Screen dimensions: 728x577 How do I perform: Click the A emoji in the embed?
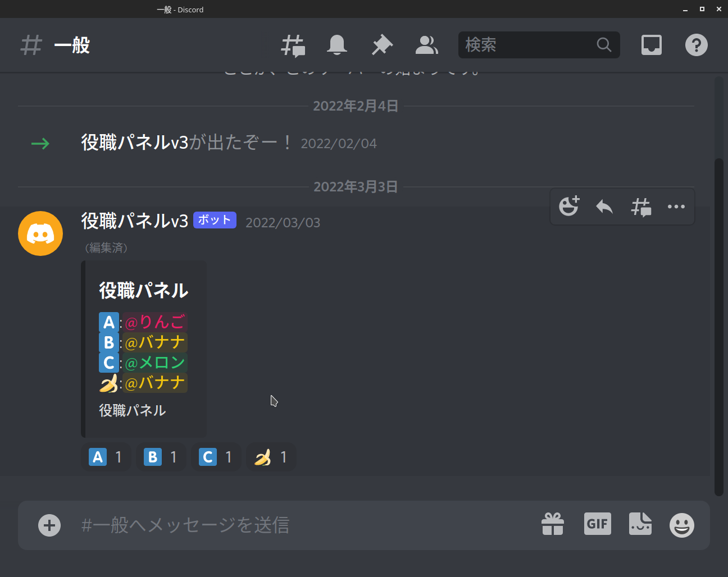(x=109, y=322)
